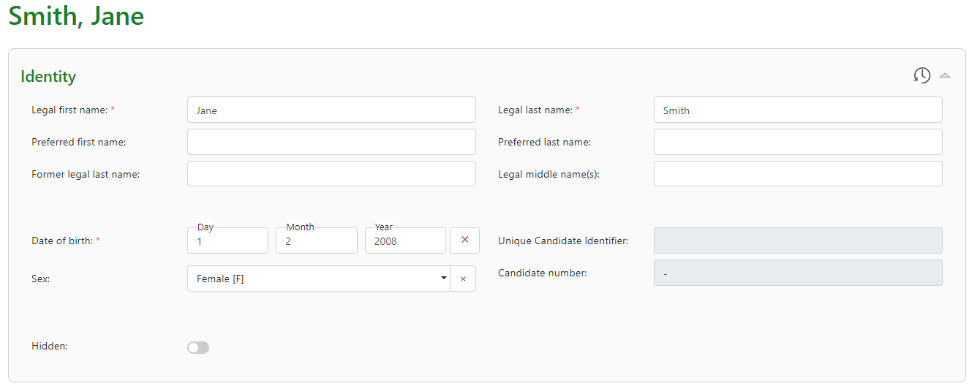This screenshot has height=386, width=980.
Task: Open the Sex dropdown showing Female [F]
Action: pyautogui.click(x=319, y=279)
